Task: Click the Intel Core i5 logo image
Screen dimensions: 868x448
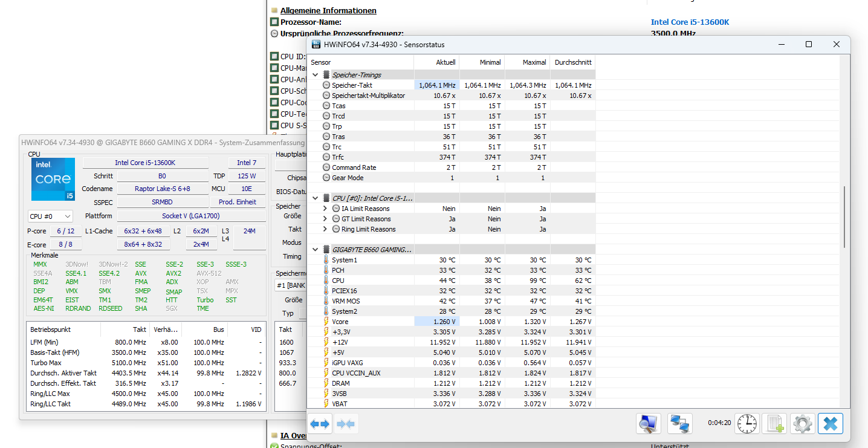Action: tap(53, 179)
